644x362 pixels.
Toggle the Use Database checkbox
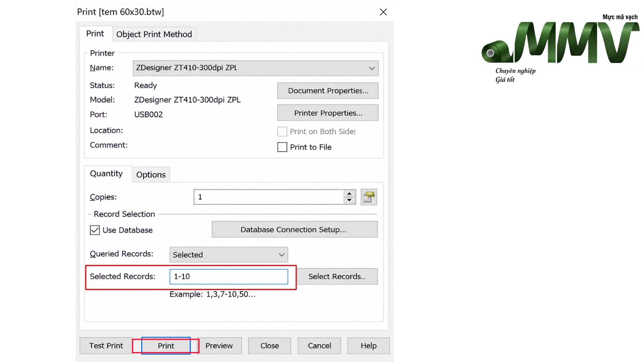[95, 230]
